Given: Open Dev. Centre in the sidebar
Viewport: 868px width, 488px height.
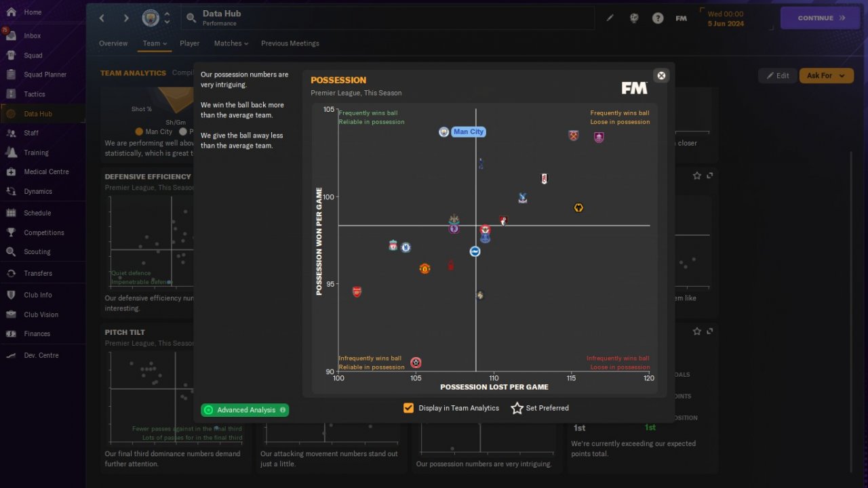Looking at the screenshot, I should [x=42, y=355].
